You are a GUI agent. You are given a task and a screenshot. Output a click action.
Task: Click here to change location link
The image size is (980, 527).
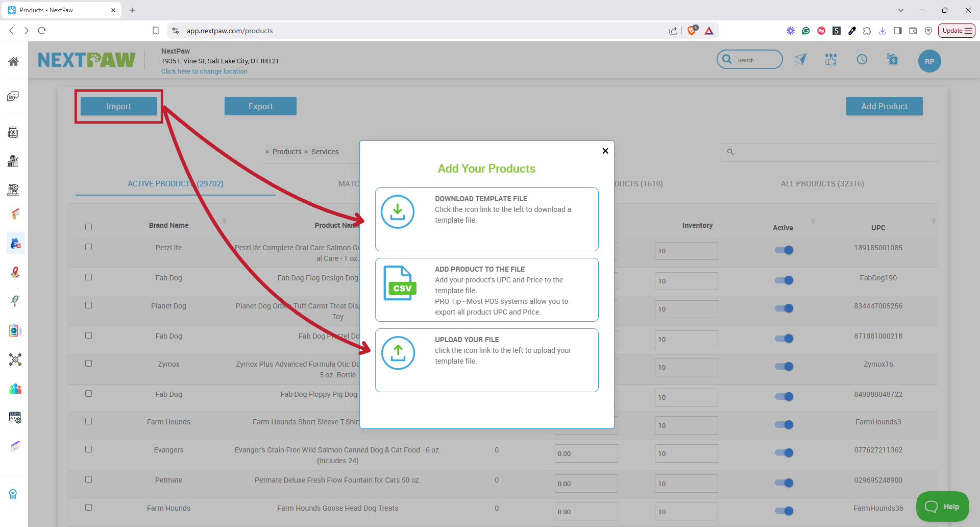[204, 71]
